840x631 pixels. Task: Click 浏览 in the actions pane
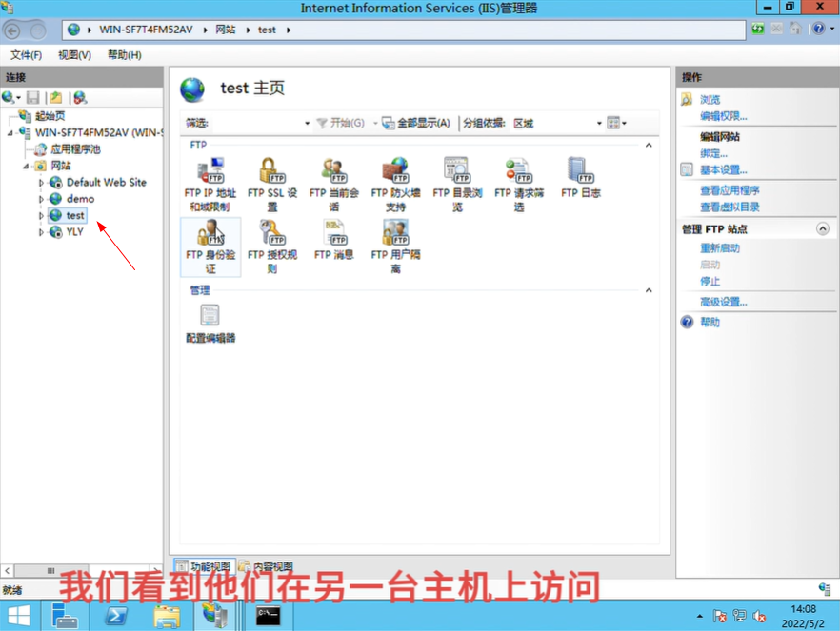pyautogui.click(x=710, y=100)
